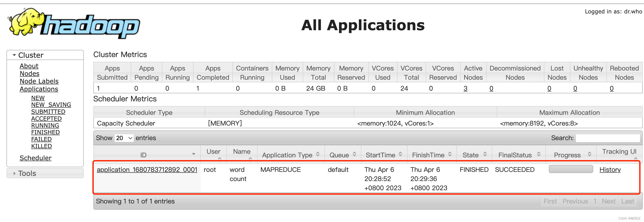Collapse the Cluster section triangle
This screenshot has width=644, height=222.
[x=14, y=55]
